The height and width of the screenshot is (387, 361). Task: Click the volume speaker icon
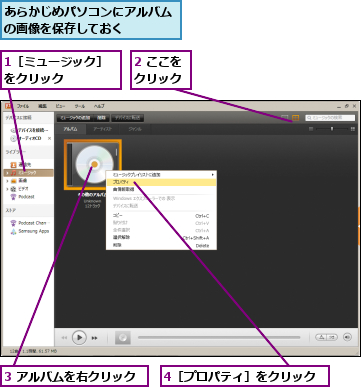pyautogui.click(x=347, y=337)
